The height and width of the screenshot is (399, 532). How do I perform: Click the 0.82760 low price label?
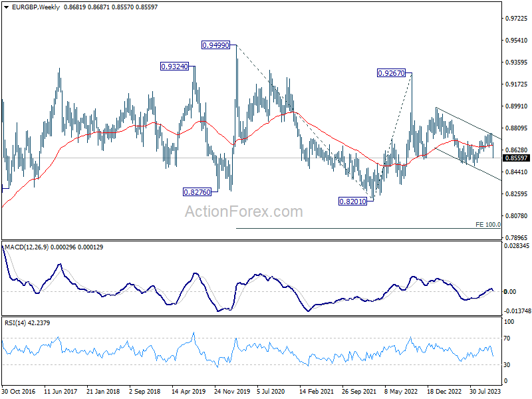pyautogui.click(x=197, y=192)
